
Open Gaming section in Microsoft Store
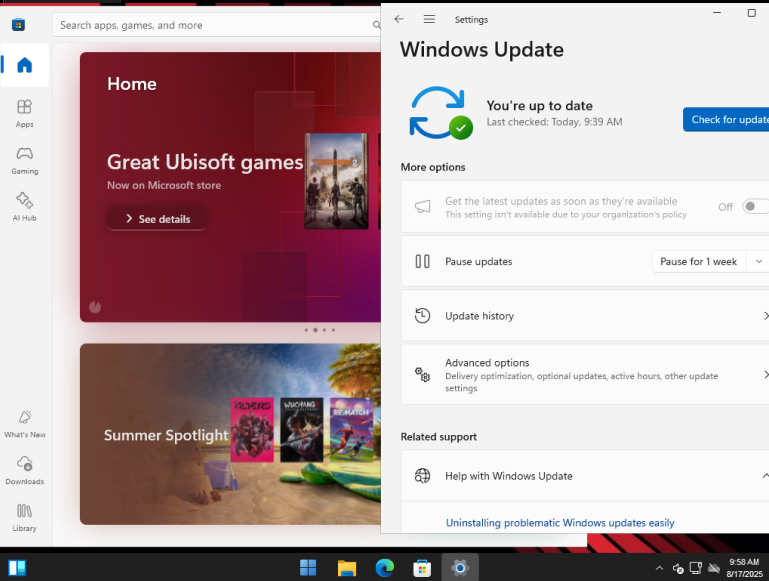pos(25,160)
